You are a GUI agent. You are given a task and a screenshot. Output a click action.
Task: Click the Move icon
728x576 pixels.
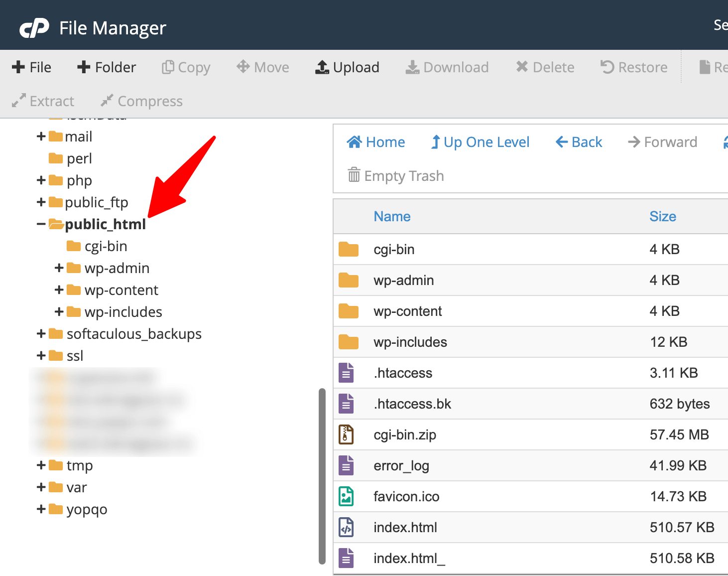coord(243,66)
